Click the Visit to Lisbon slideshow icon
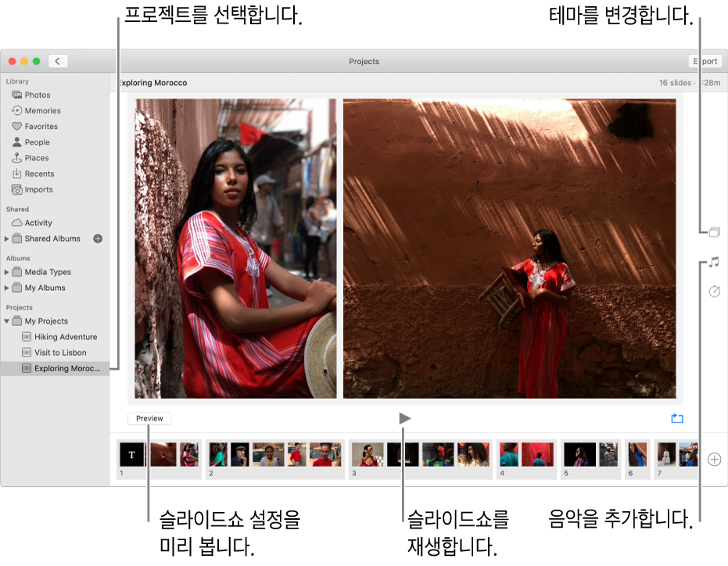728x566 pixels. (27, 353)
